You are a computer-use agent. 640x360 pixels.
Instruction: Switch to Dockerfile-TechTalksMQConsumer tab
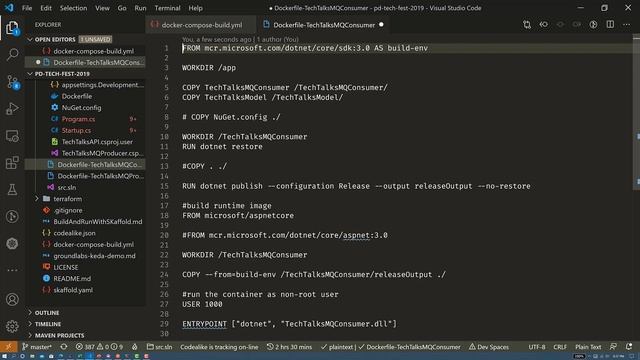coord(324,25)
